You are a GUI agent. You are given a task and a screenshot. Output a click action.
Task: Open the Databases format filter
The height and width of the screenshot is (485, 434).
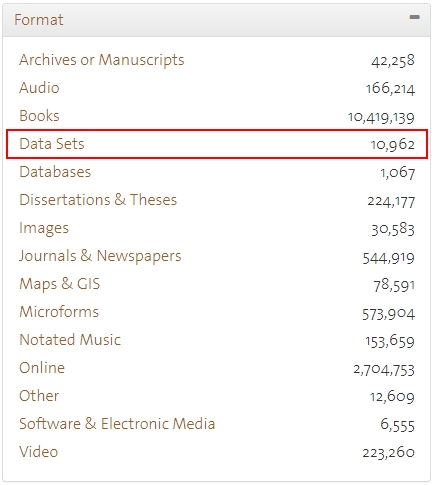55,172
